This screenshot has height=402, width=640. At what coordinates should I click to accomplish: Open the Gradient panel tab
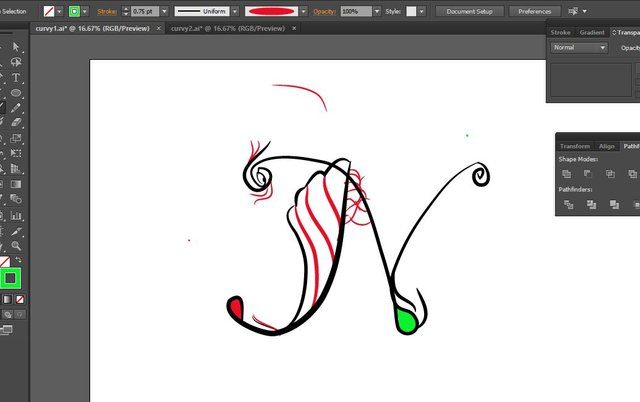592,32
